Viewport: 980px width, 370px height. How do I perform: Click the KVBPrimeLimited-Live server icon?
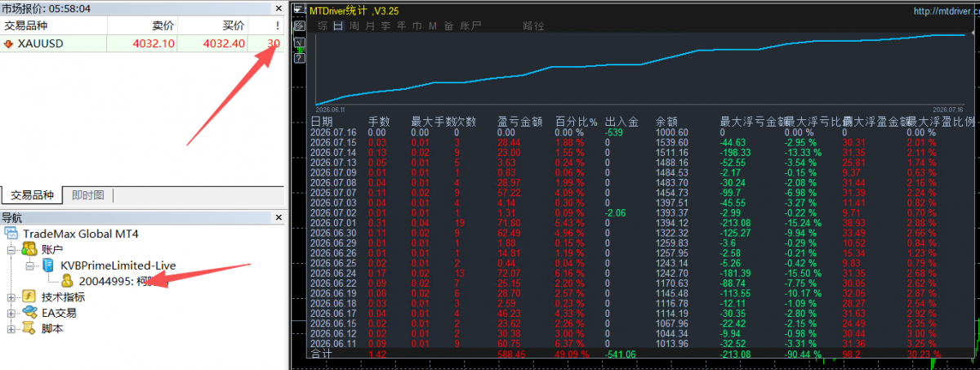tap(48, 265)
